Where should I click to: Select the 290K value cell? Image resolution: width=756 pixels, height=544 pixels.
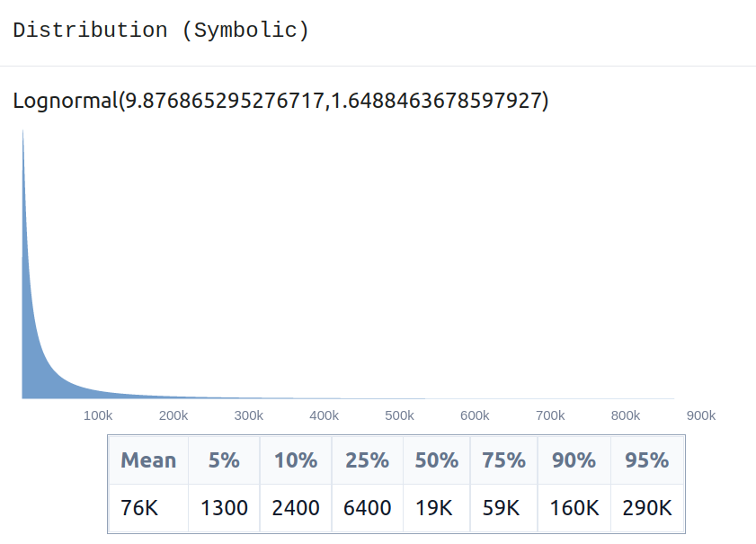point(647,508)
